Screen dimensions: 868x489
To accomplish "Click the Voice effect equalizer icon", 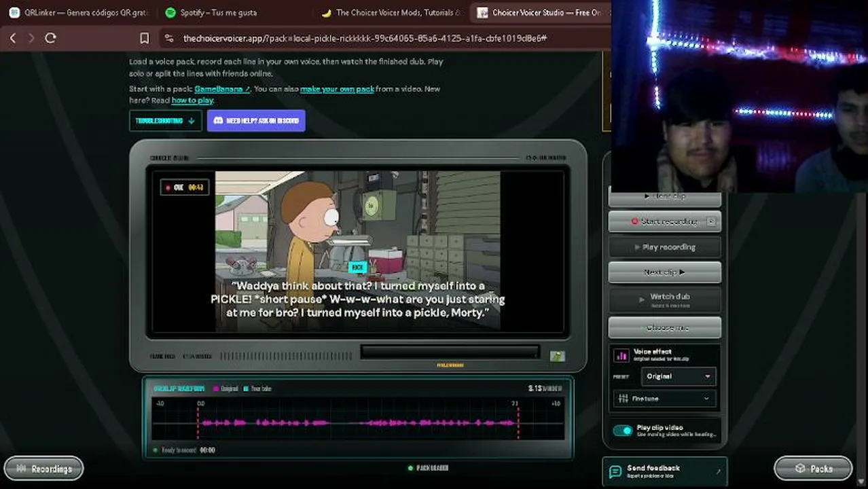I will tap(621, 355).
